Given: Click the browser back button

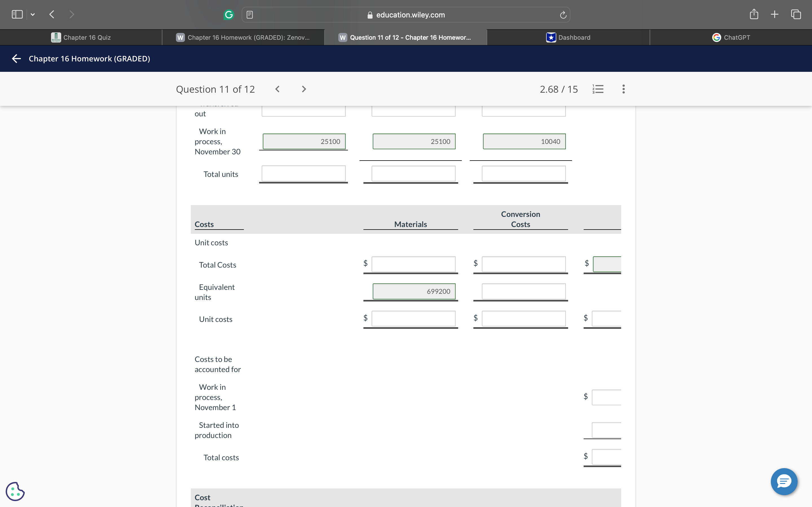Looking at the screenshot, I should click(x=52, y=14).
